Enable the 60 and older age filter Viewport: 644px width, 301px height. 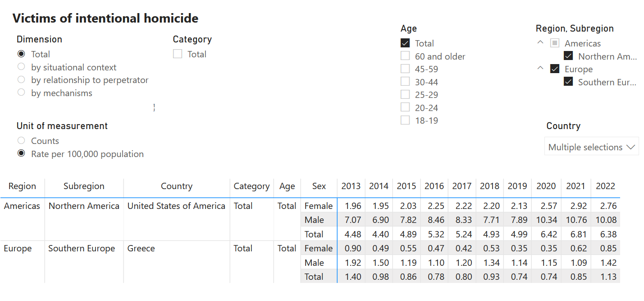coord(405,56)
